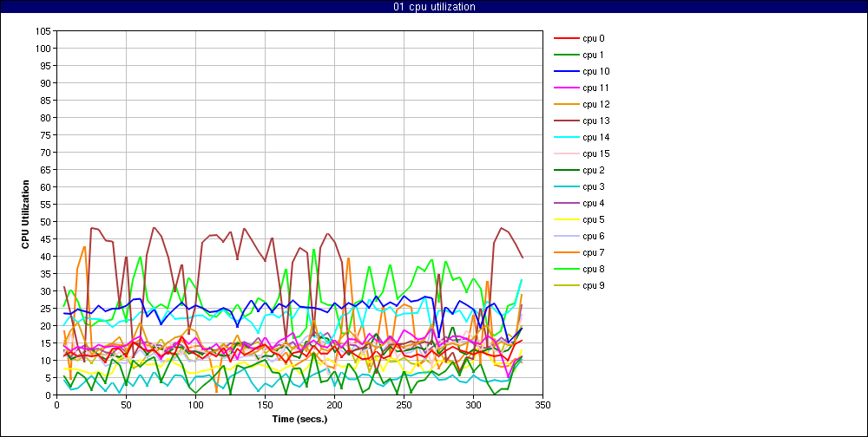Click the 250 label on the x-axis

[404, 405]
